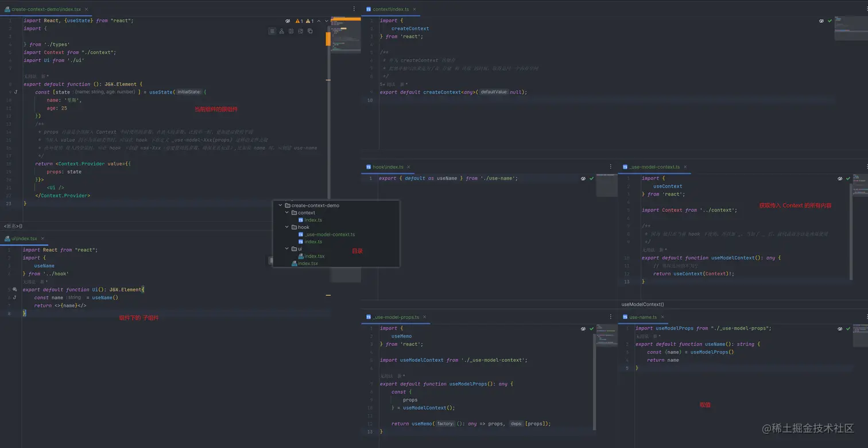
Task: Go to previous highlighted problem arrow
Action: [319, 21]
